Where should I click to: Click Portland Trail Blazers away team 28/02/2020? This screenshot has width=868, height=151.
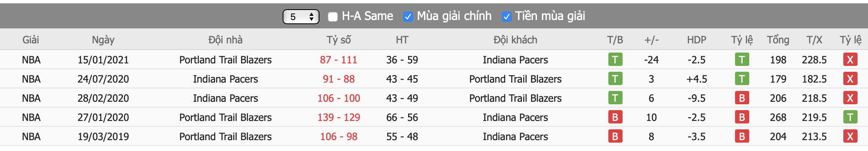click(x=515, y=98)
